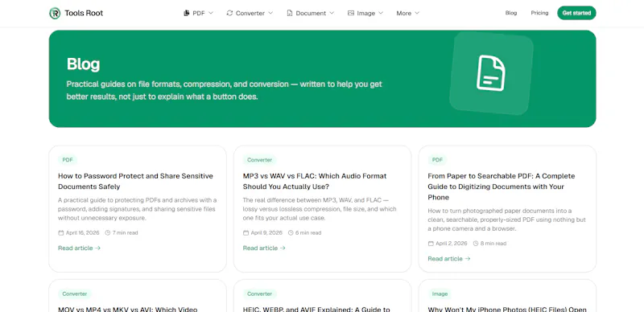Viewport: 644px width, 312px height.
Task: Open the Pricing page link
Action: pyautogui.click(x=539, y=13)
